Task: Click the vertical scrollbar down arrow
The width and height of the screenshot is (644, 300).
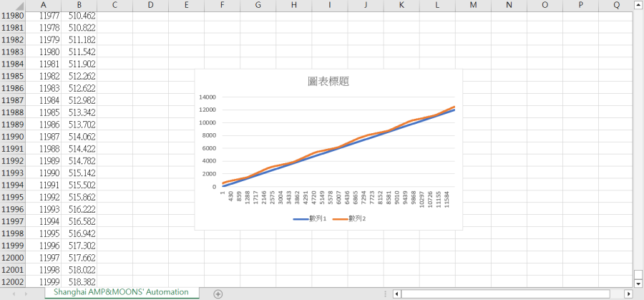Action: pos(638,284)
